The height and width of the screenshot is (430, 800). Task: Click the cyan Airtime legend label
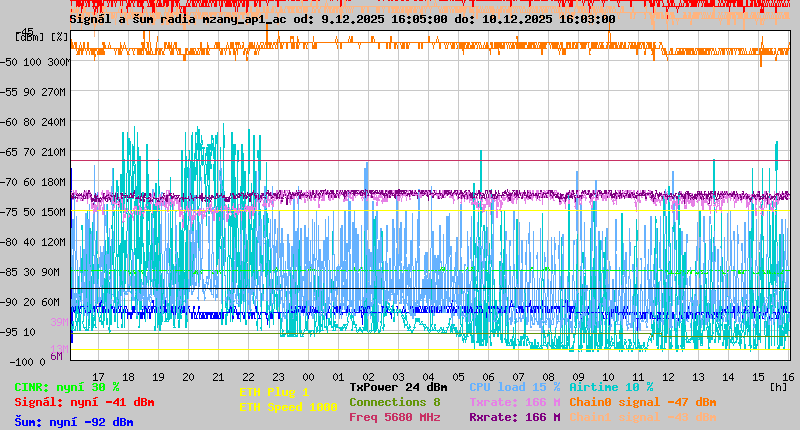[x=611, y=387]
